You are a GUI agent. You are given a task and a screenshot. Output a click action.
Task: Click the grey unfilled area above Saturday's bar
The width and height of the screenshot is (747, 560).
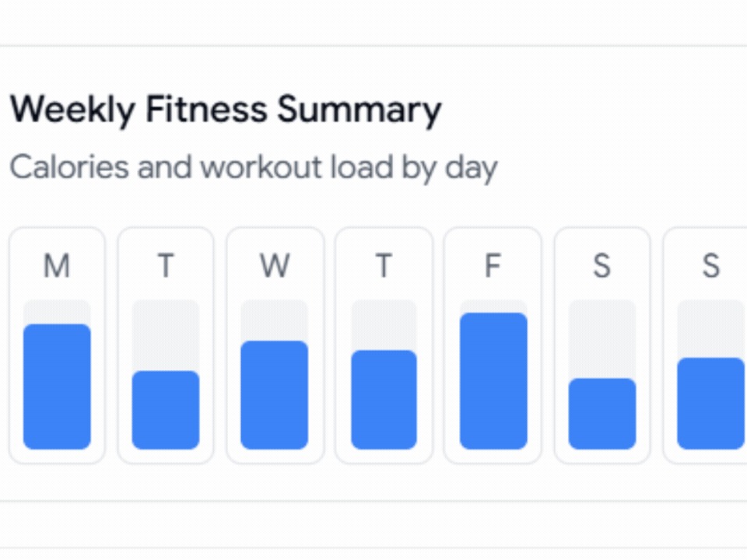pos(602,339)
